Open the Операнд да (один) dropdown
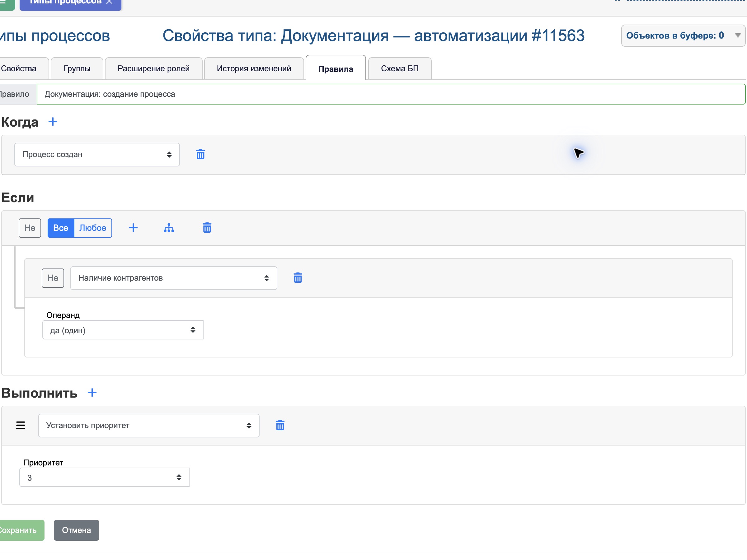Screen dimensions: 747x560 123,330
